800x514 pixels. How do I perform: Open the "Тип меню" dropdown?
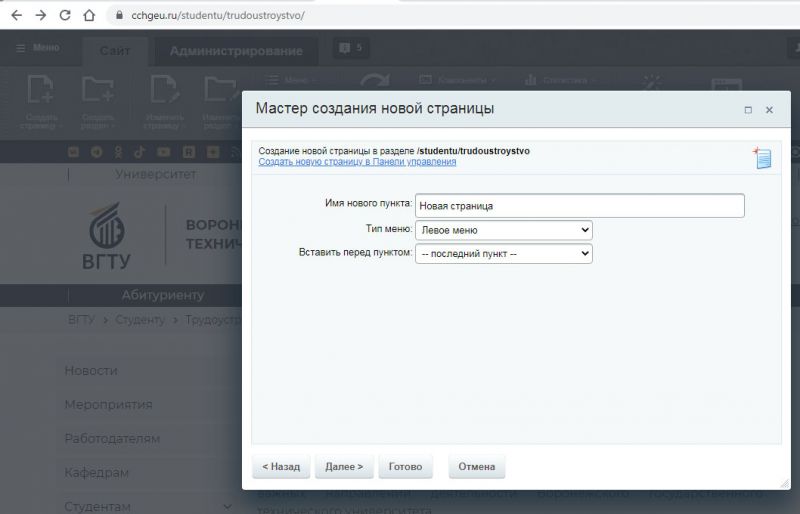pos(503,230)
